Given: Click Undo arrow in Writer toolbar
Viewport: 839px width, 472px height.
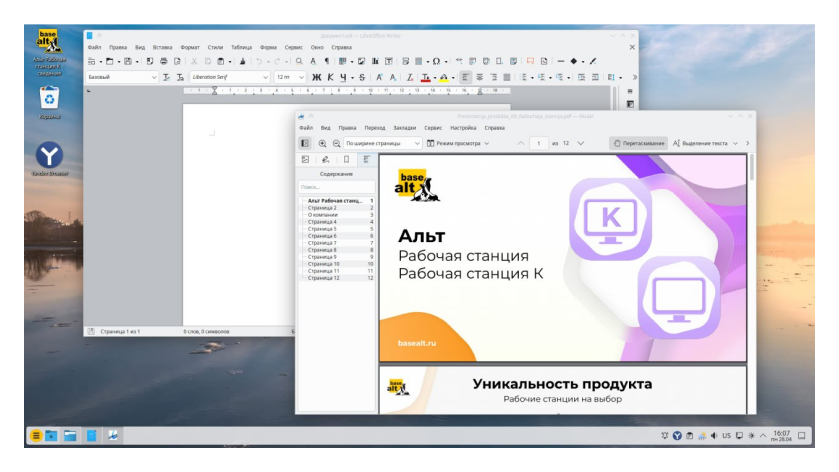Looking at the screenshot, I should coord(259,61).
